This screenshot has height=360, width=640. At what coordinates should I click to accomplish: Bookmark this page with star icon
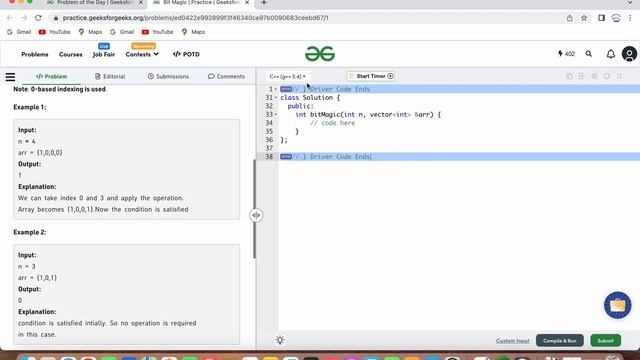pos(584,18)
